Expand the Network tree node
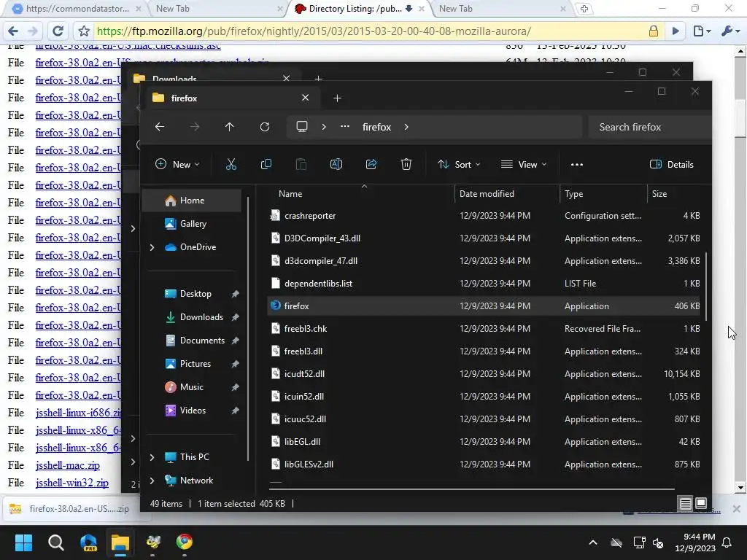 [152, 481]
